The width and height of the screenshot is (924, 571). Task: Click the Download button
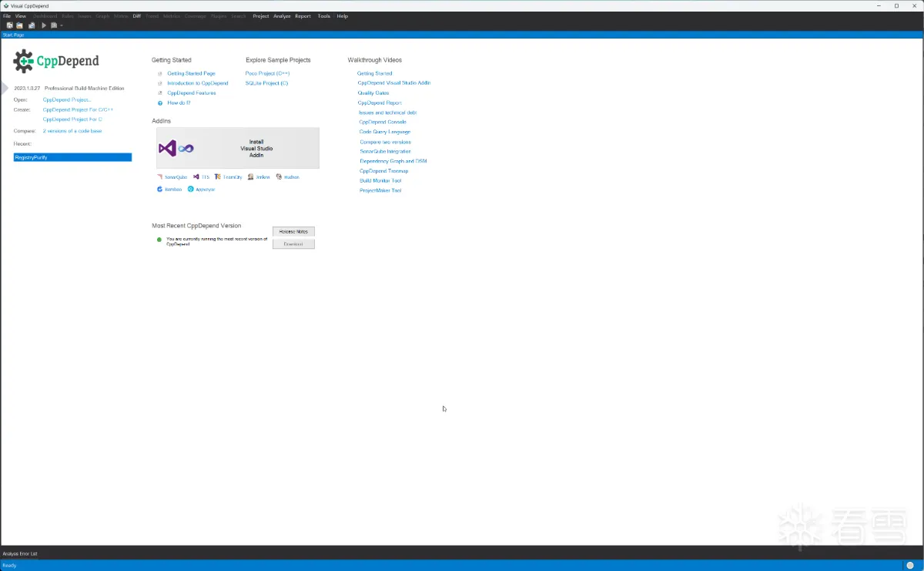pyautogui.click(x=293, y=244)
